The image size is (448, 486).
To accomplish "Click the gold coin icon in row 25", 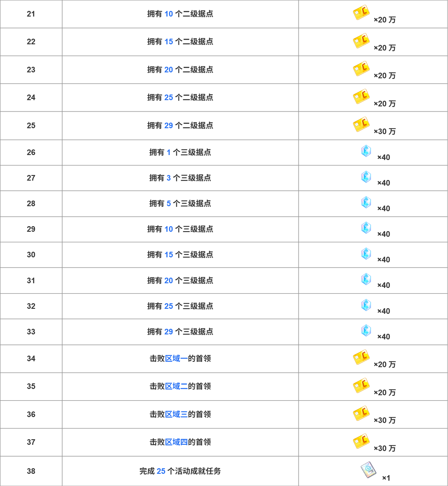I will 361,124.
